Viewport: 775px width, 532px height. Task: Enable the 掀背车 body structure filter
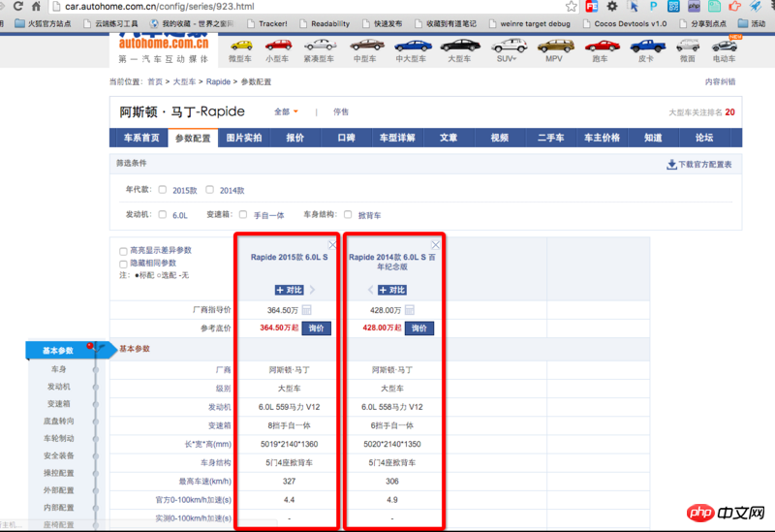coord(348,214)
